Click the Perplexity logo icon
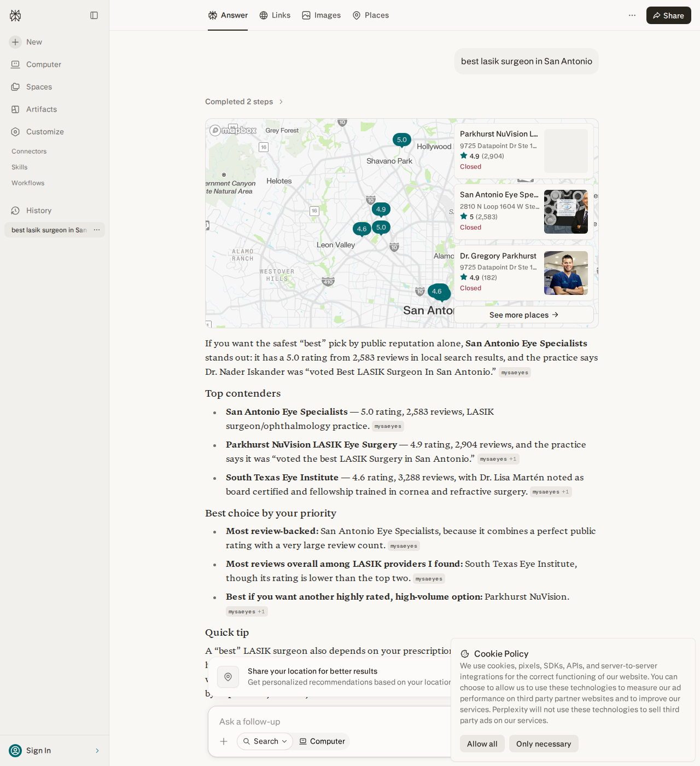 15,15
